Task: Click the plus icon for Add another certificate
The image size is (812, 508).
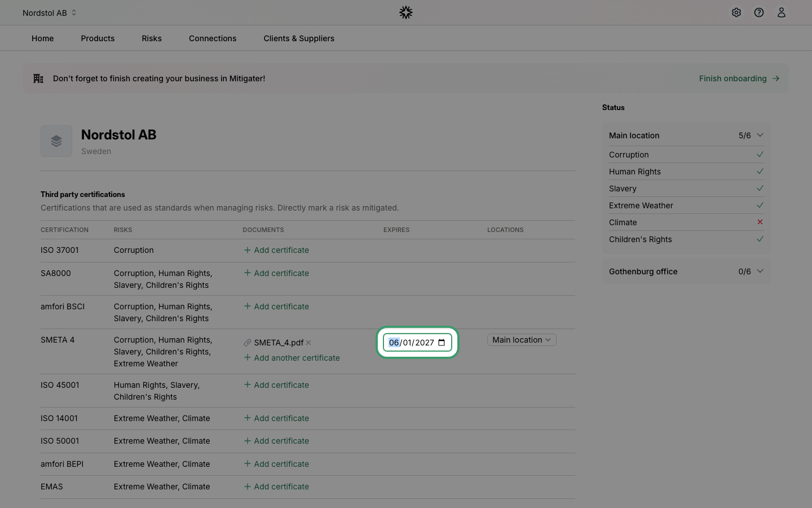Action: point(247,358)
